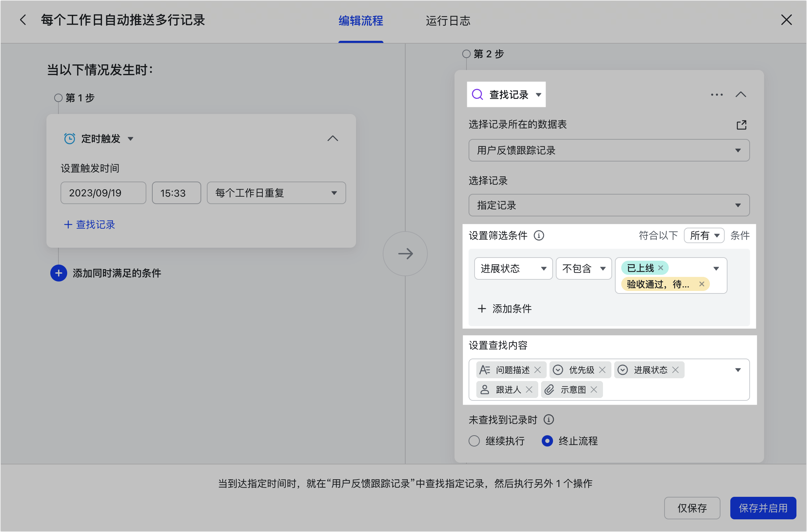Click the 保存并启用 button
The width and height of the screenshot is (807, 532).
coord(763,508)
